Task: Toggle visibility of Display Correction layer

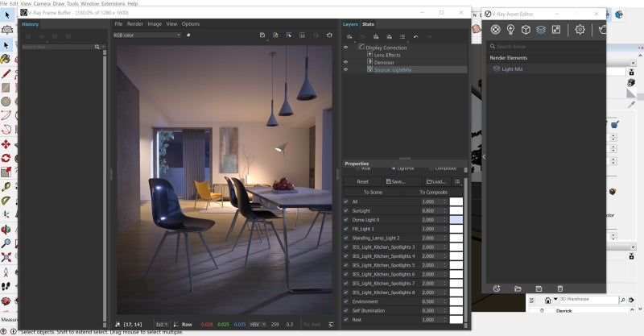Action: (345, 48)
